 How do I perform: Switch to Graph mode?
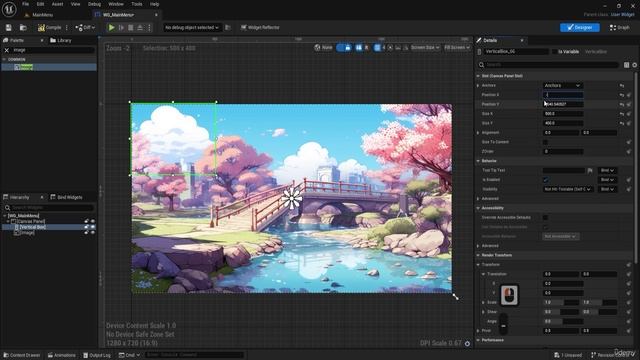(619, 27)
